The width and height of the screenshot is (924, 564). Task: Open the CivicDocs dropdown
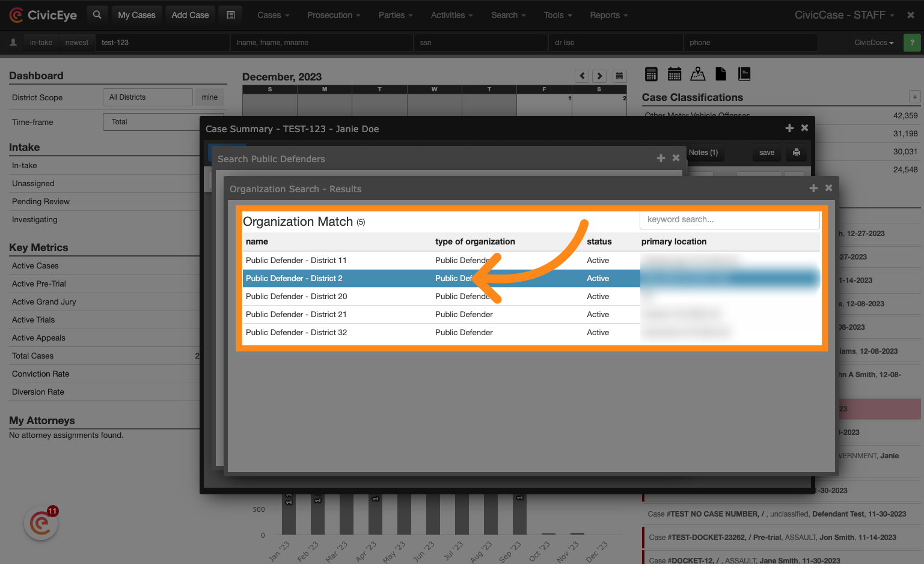click(874, 43)
